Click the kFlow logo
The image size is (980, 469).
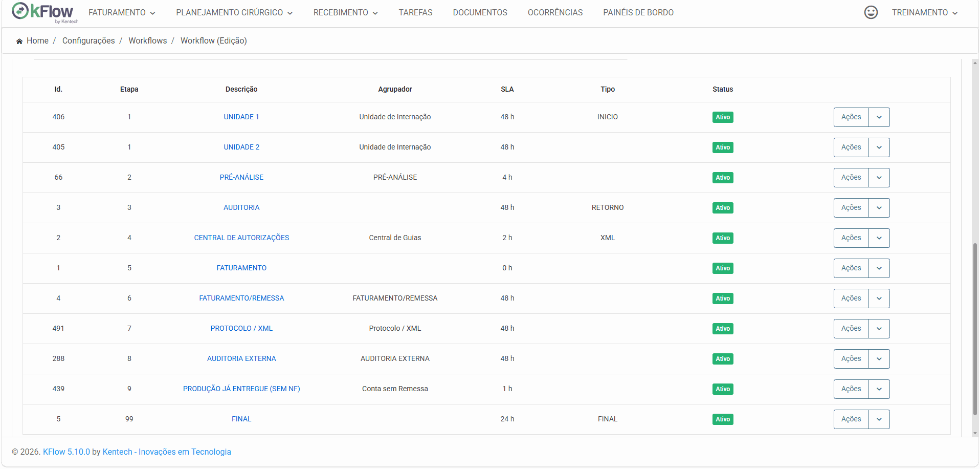45,12
